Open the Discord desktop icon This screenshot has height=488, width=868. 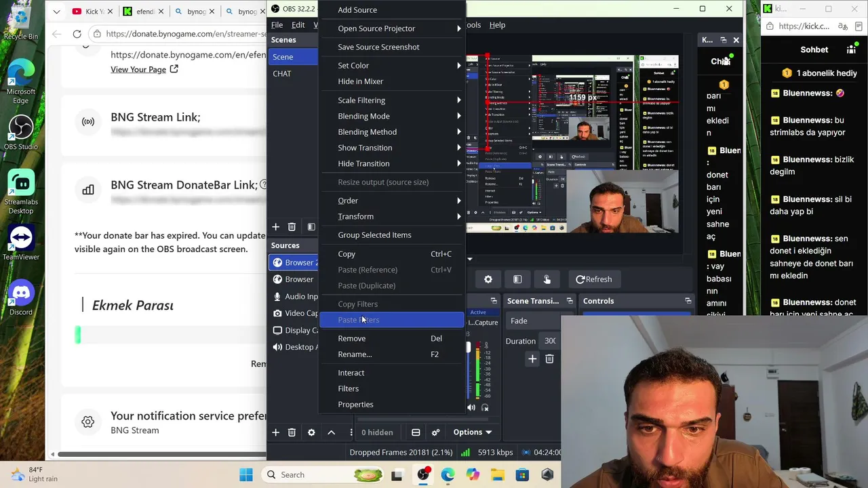(x=20, y=298)
